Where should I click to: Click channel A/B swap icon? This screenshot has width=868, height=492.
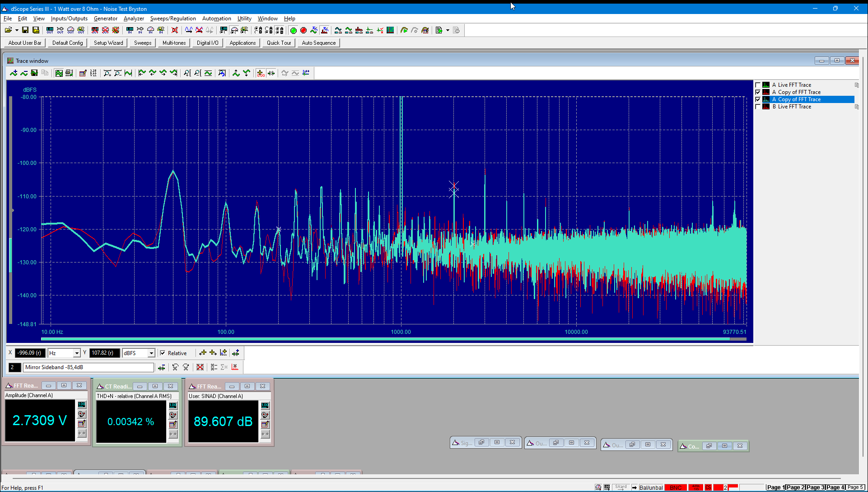click(258, 30)
